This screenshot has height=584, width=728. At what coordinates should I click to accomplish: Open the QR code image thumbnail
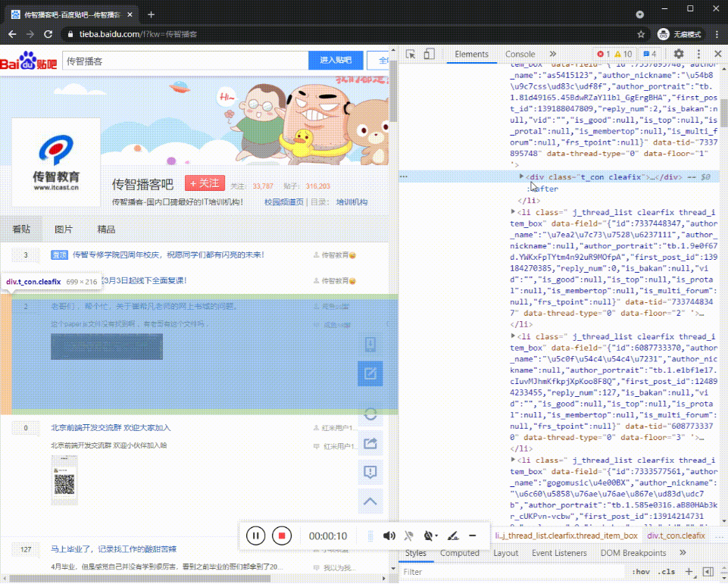(x=64, y=480)
